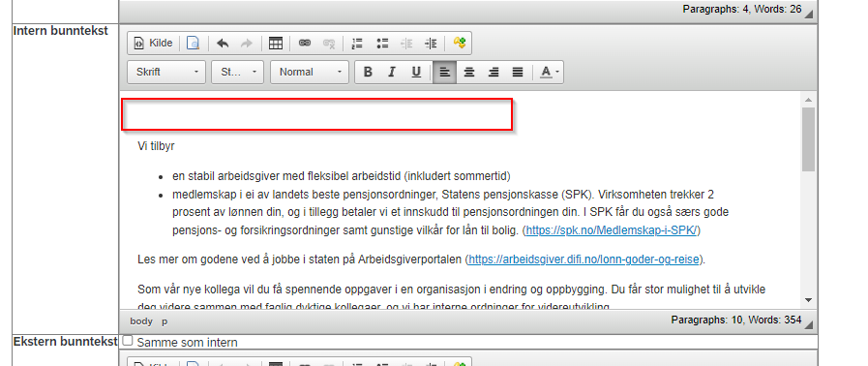Align text right
Screen dimensions: 868x366
pos(494,72)
